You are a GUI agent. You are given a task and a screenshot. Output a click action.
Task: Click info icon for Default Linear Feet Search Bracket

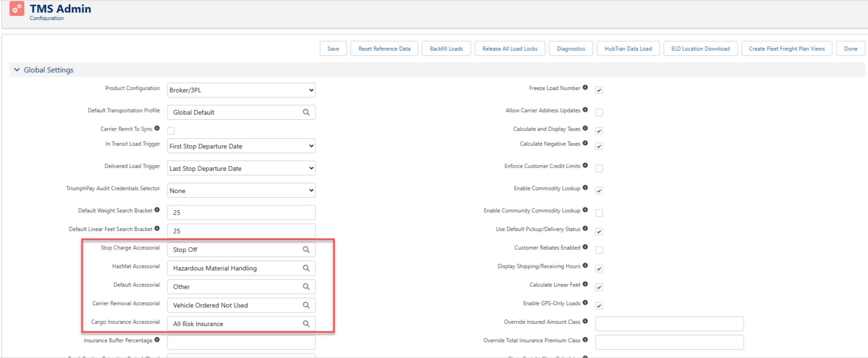click(x=157, y=229)
